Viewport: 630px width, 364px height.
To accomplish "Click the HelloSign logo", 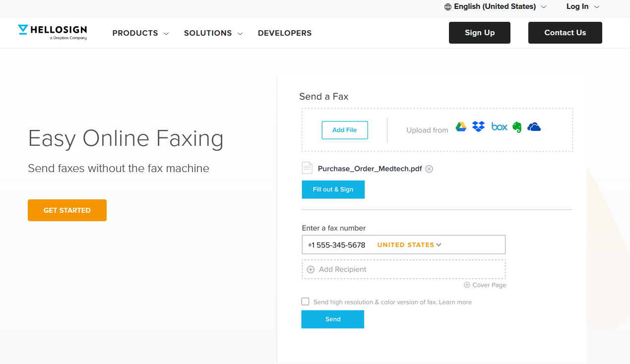I will (52, 31).
